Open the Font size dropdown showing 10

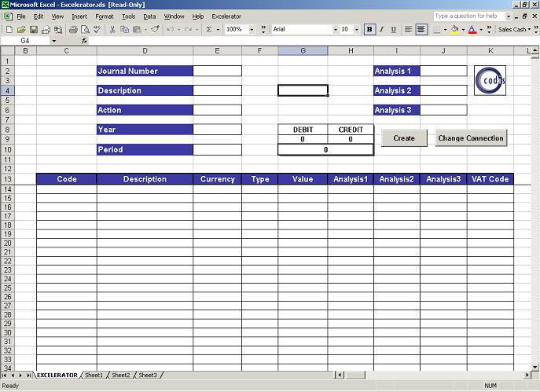tap(356, 30)
